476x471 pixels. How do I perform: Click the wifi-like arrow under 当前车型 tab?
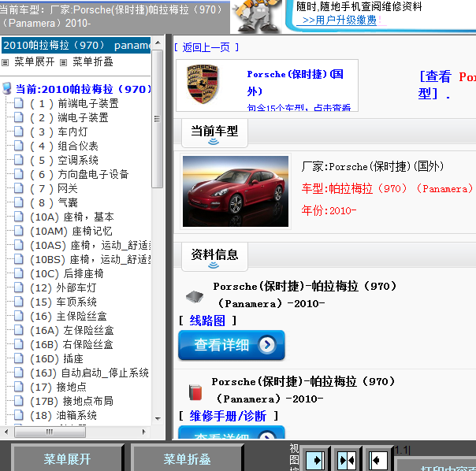point(214,142)
